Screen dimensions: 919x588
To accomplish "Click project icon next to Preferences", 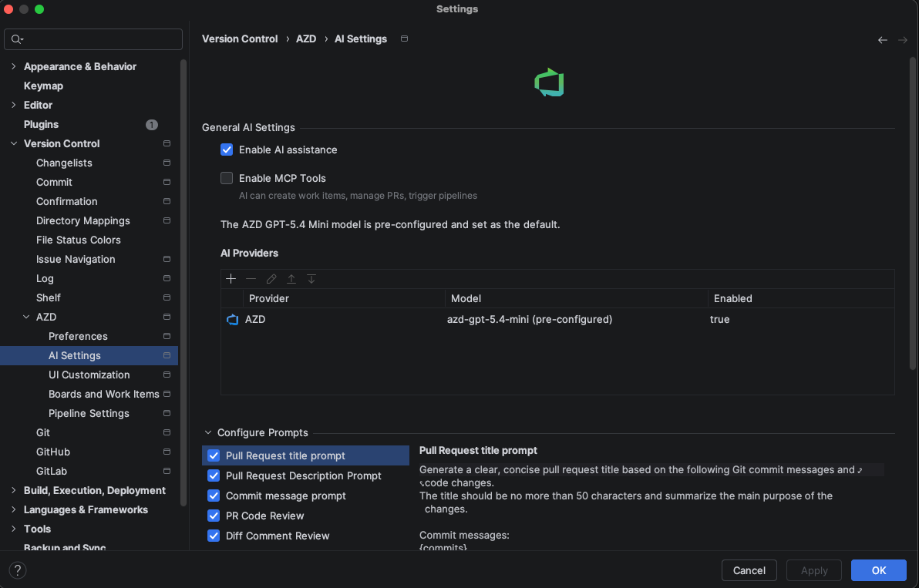I will [167, 336].
